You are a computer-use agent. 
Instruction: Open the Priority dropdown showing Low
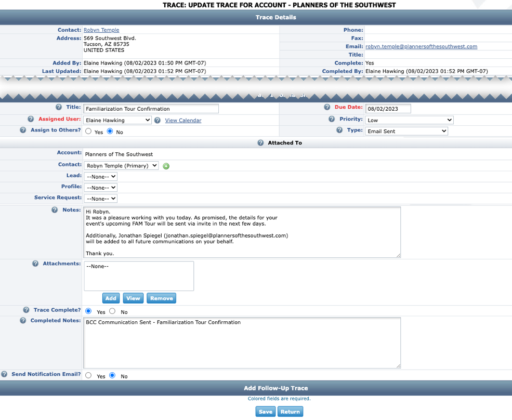coord(409,120)
